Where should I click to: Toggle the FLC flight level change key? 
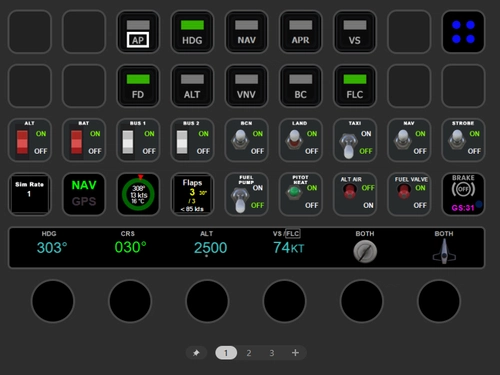355,86
